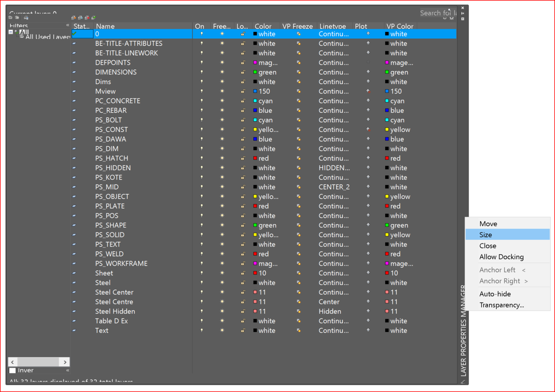Click the VP Freeze icon for PC_REBAR
This screenshot has height=392, width=555.
pos(299,110)
